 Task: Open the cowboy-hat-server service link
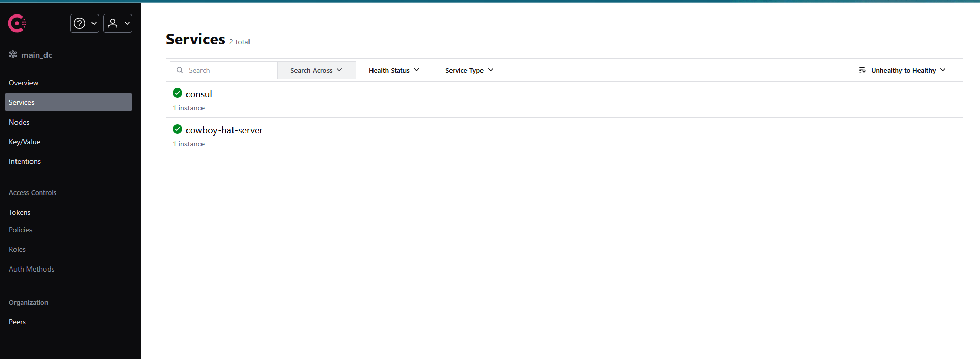(x=224, y=130)
